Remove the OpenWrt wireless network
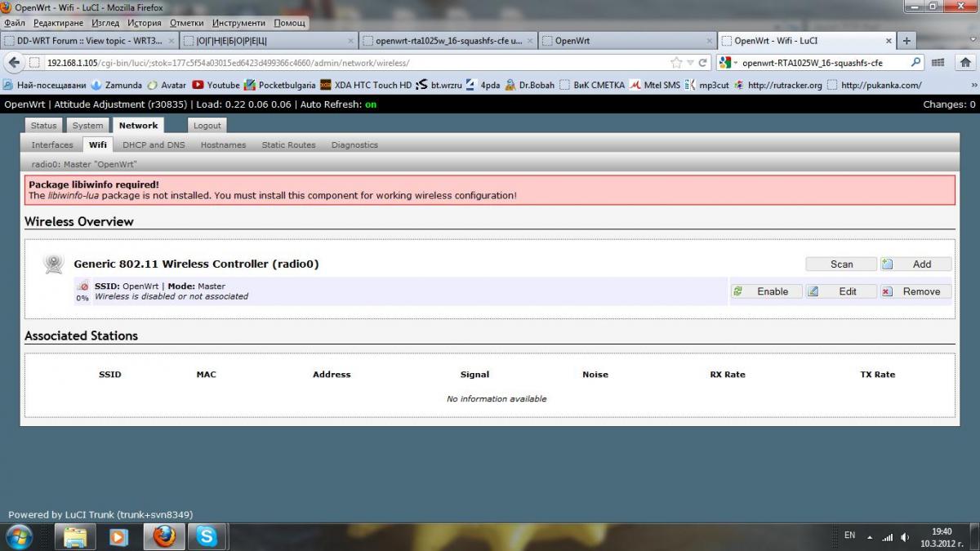Viewport: 980px width, 551px height. pos(915,291)
